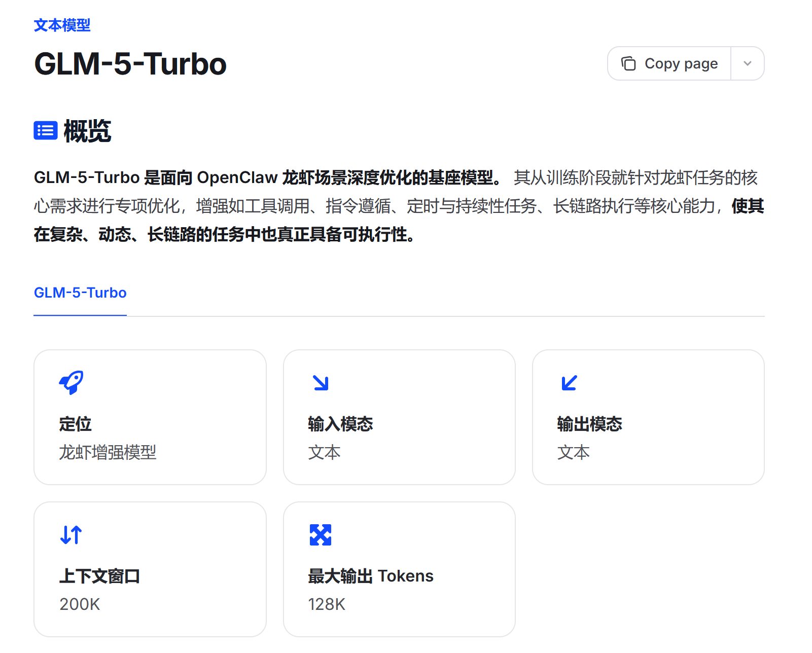Click the bold sentence mentioning OpenClaw
This screenshot has width=812, height=653.
(268, 177)
